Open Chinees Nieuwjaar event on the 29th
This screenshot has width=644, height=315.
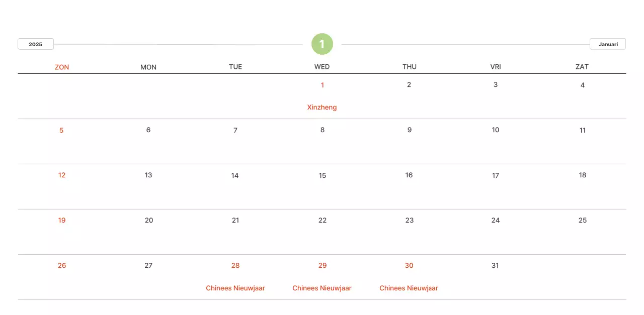[322, 288]
